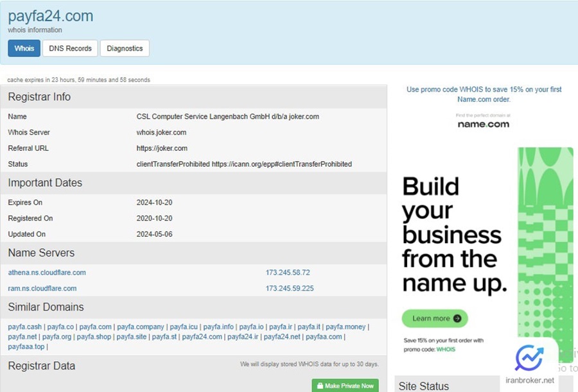Image resolution: width=578 pixels, height=392 pixels.
Task: Open similar domain payfa.net
Action: click(22, 337)
